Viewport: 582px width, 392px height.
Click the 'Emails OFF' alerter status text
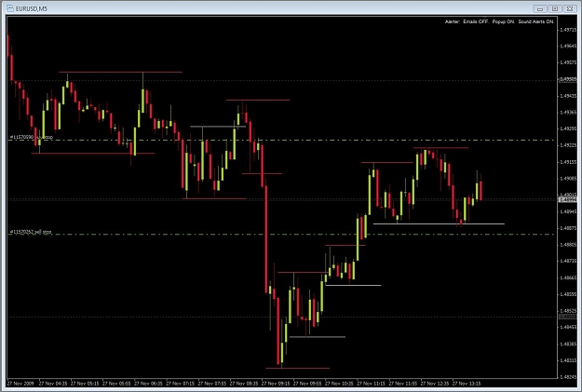(476, 21)
